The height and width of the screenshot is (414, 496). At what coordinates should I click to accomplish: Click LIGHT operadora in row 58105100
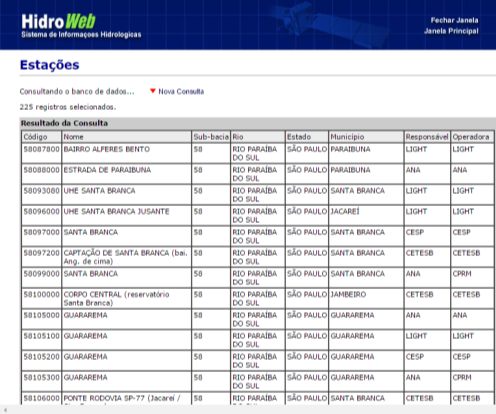(x=463, y=336)
